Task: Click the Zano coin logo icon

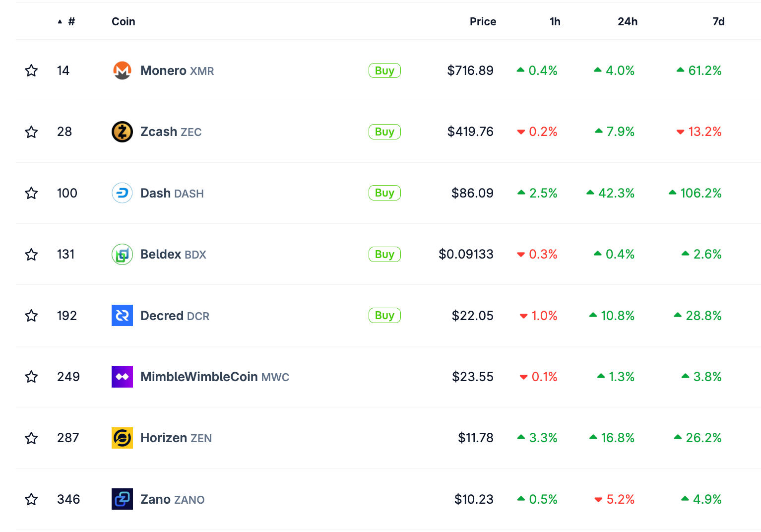Action: pos(122,499)
